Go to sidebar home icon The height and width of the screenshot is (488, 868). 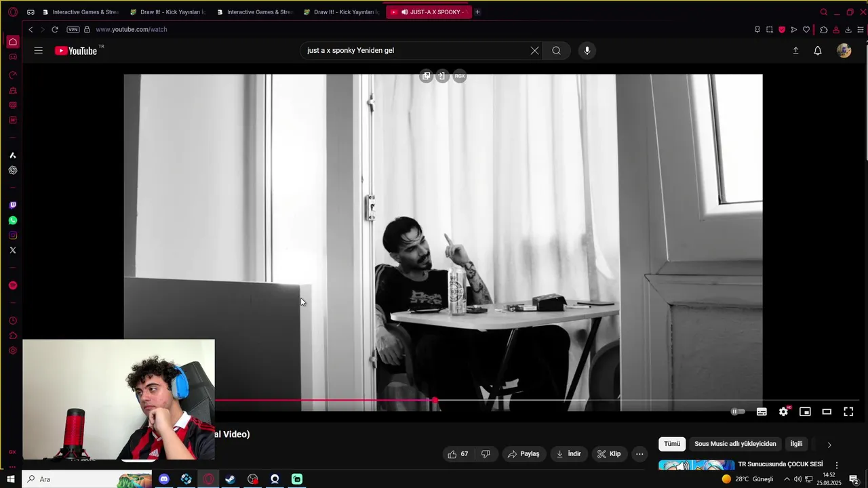pyautogui.click(x=13, y=42)
